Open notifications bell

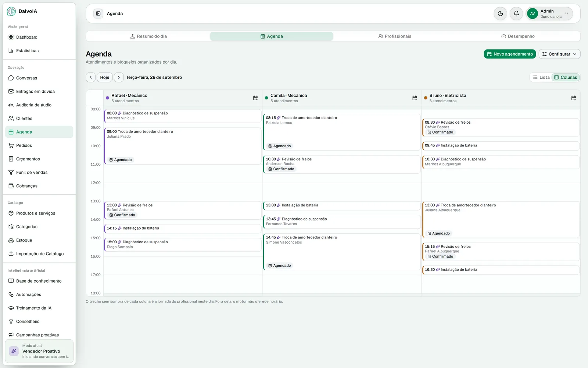516,14
